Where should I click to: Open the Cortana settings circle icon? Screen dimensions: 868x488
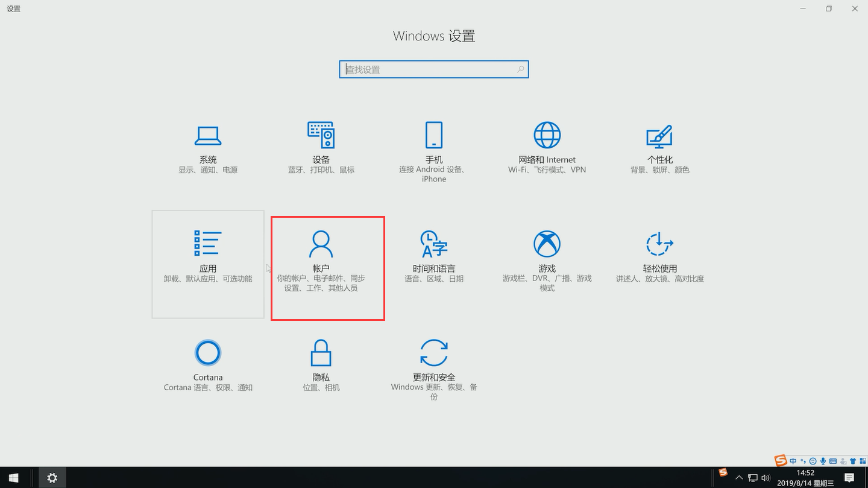pos(208,352)
